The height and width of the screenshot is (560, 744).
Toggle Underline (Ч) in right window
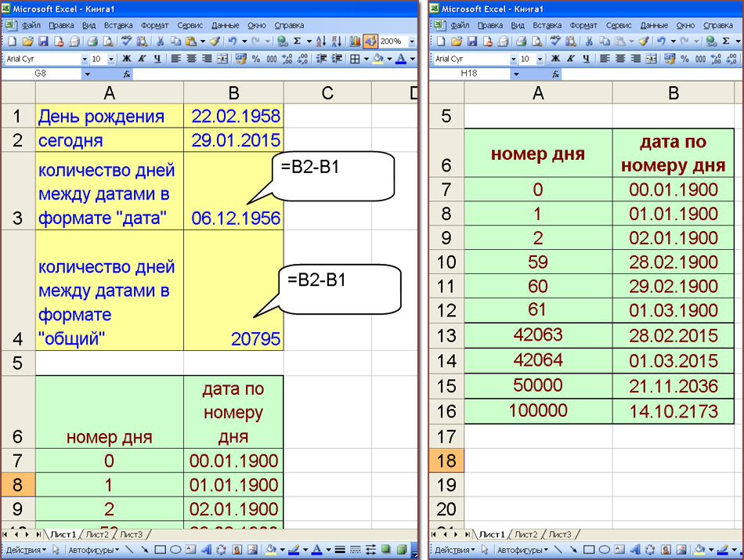coord(586,59)
